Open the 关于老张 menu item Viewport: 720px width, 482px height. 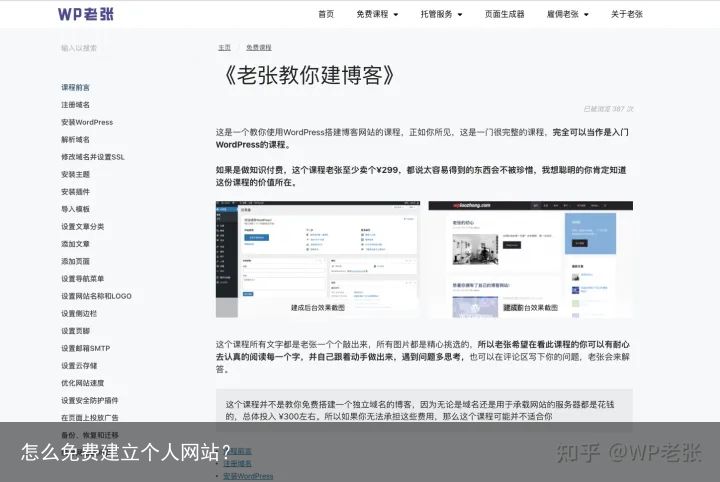pos(626,14)
